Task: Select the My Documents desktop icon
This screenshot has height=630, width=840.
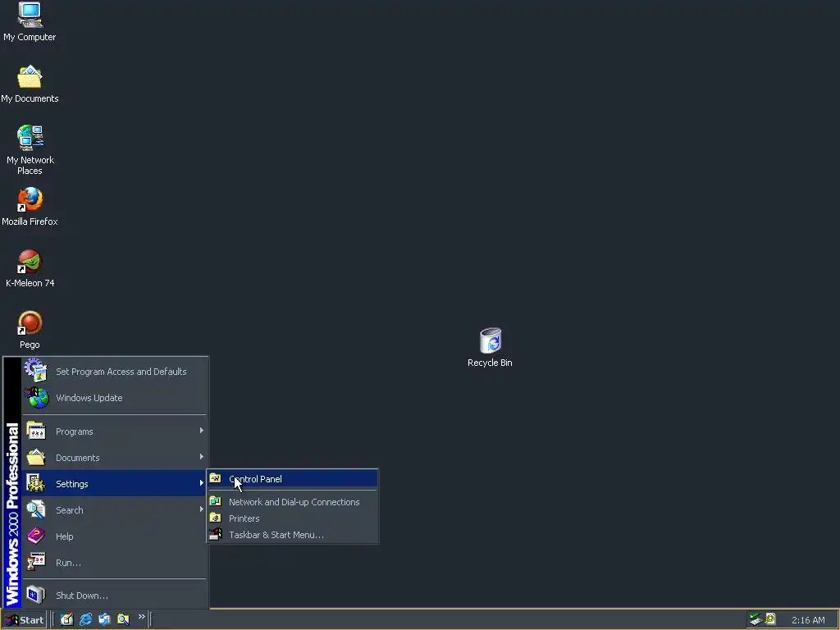Action: click(30, 84)
